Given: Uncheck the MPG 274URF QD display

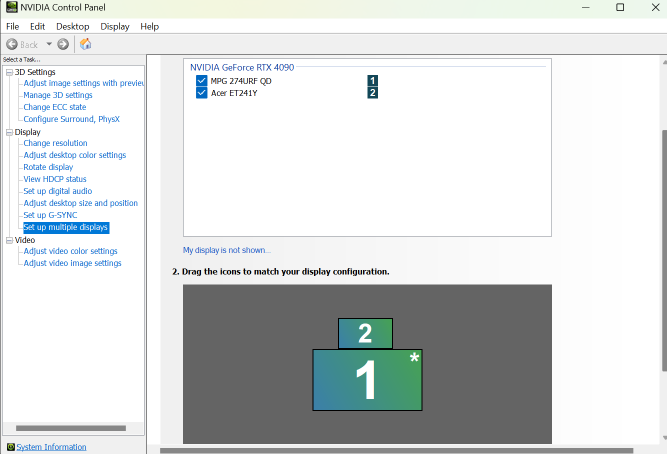Looking at the screenshot, I should click(x=202, y=80).
